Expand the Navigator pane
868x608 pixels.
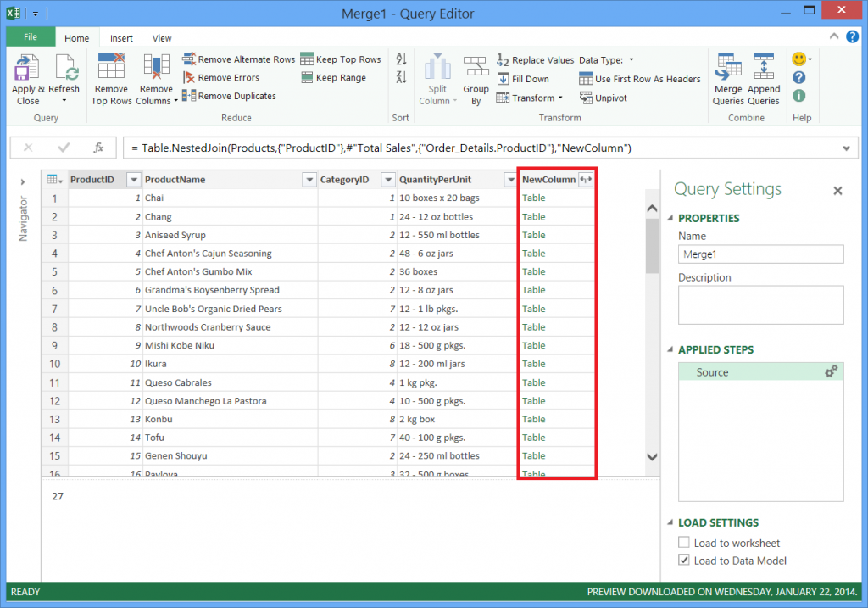pos(23,181)
